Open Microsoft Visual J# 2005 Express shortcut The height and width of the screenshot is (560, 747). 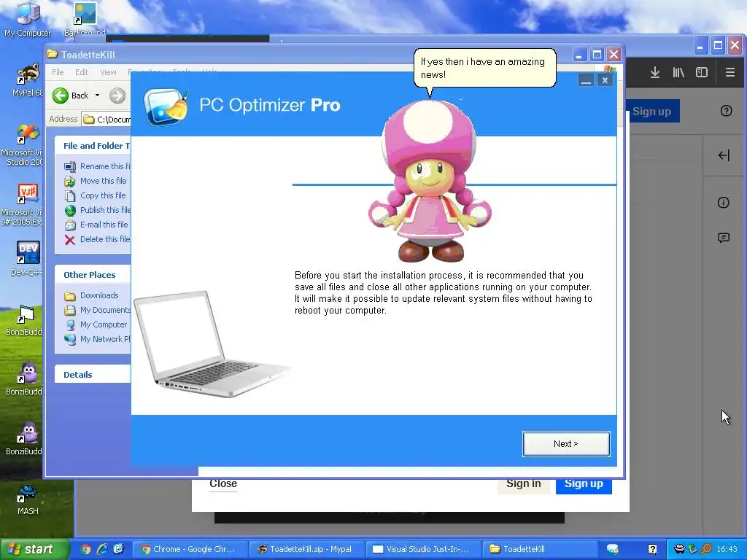[23, 205]
